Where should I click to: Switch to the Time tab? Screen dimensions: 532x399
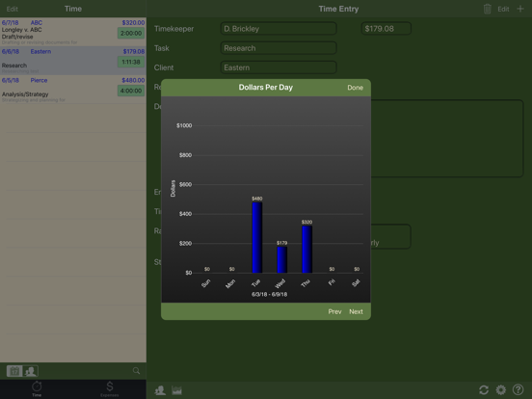pyautogui.click(x=37, y=389)
